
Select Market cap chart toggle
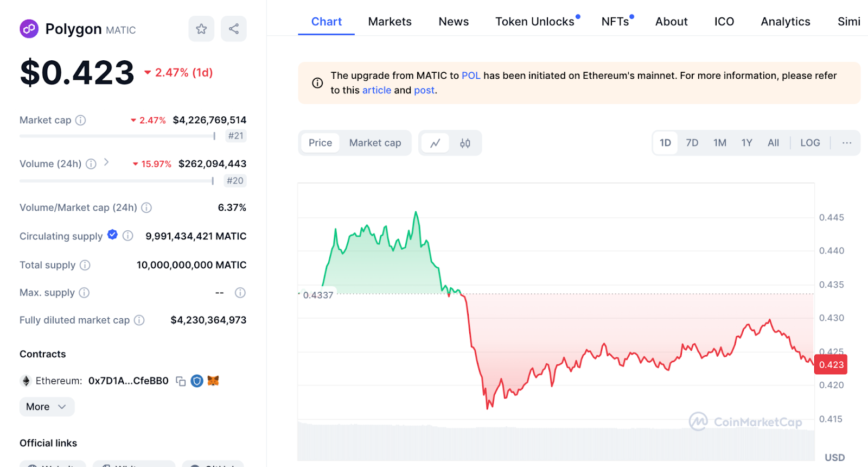pos(375,143)
